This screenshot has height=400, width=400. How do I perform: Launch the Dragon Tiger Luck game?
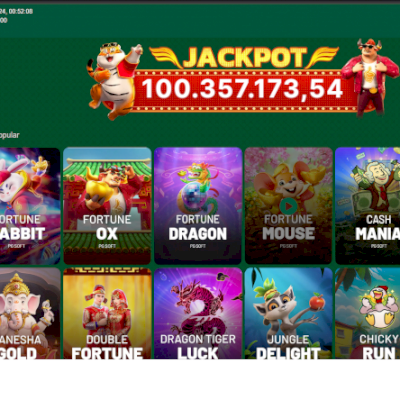tap(198, 313)
